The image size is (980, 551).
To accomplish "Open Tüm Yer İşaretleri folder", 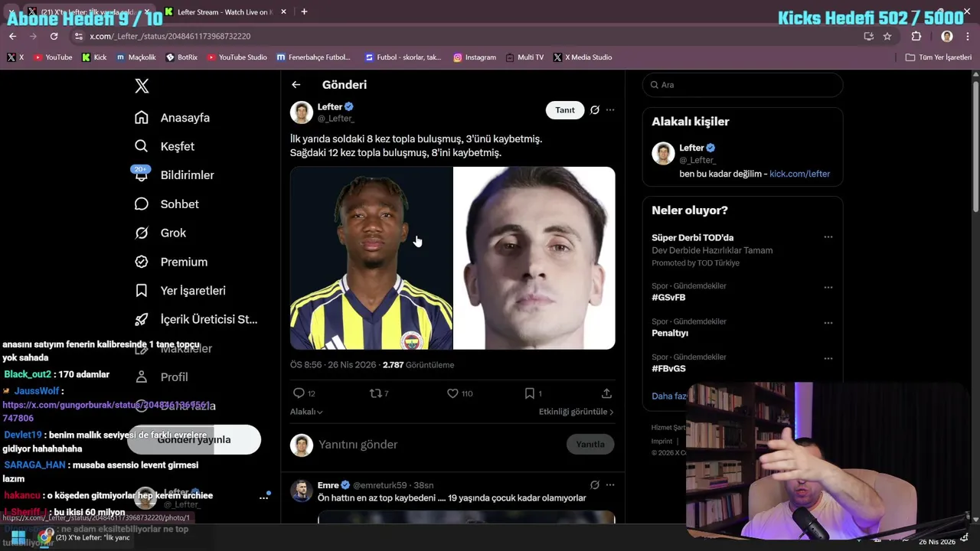I will tap(939, 57).
